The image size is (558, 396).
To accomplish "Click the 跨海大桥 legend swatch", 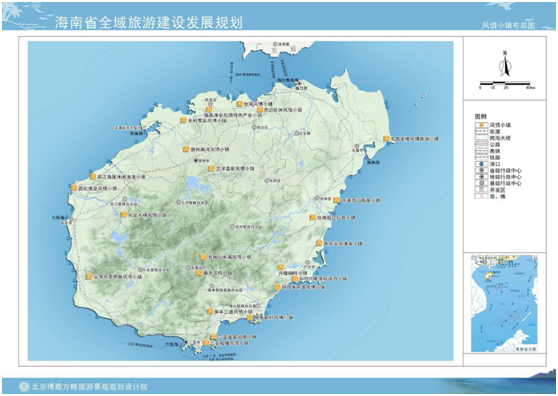I will pyautogui.click(x=481, y=138).
